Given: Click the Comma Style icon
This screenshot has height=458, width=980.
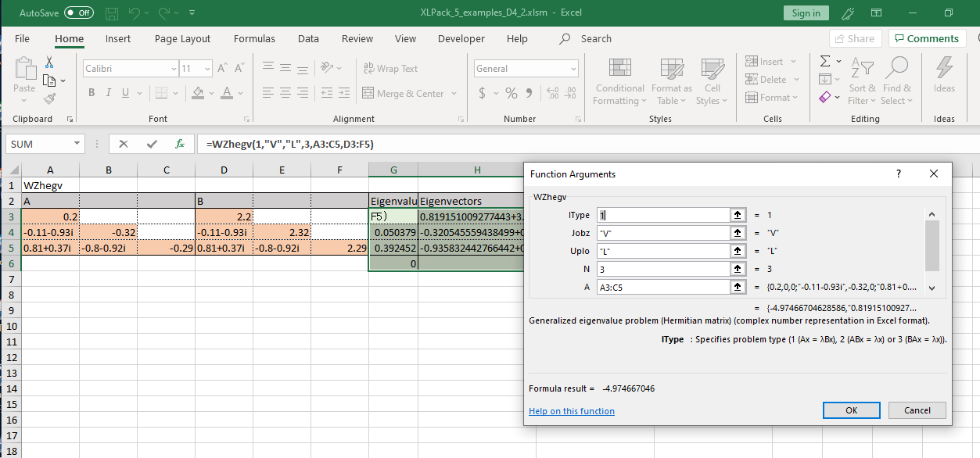Looking at the screenshot, I should tap(529, 94).
